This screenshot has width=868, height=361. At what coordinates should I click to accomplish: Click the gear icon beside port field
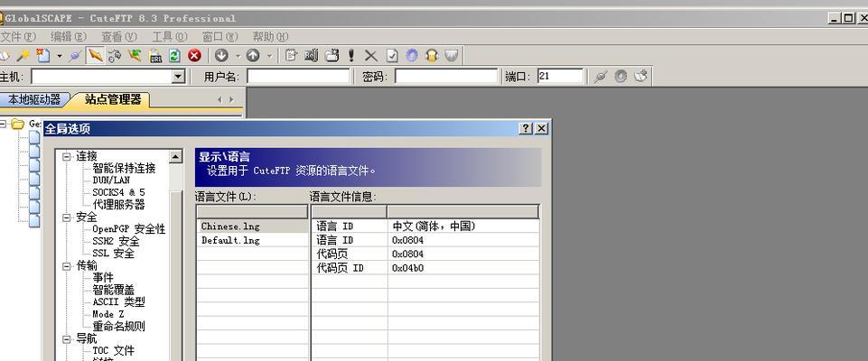(x=620, y=77)
